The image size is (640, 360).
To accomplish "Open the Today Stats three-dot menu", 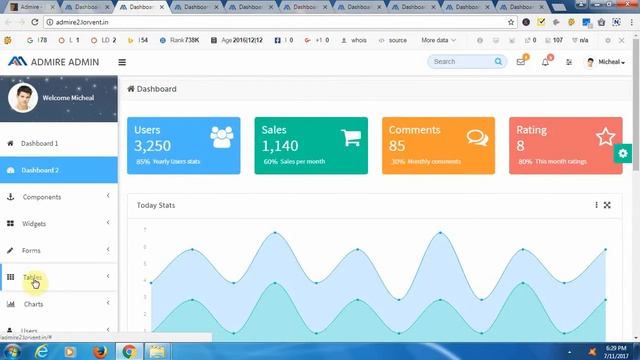I will click(x=596, y=205).
